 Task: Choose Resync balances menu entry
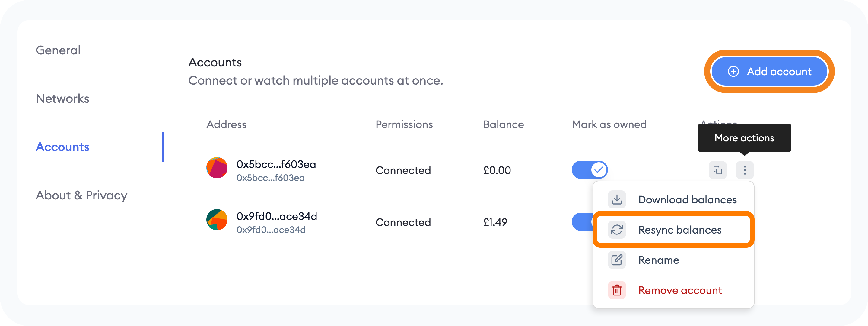680,230
